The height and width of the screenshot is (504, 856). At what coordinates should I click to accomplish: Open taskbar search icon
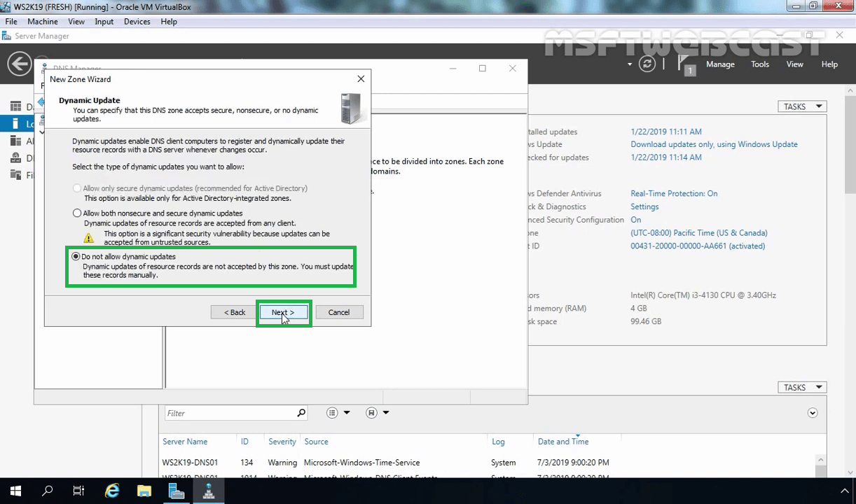click(x=48, y=491)
